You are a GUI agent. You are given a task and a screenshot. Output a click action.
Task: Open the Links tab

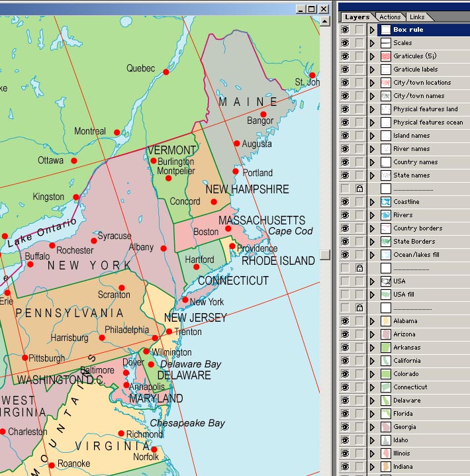pyautogui.click(x=417, y=17)
